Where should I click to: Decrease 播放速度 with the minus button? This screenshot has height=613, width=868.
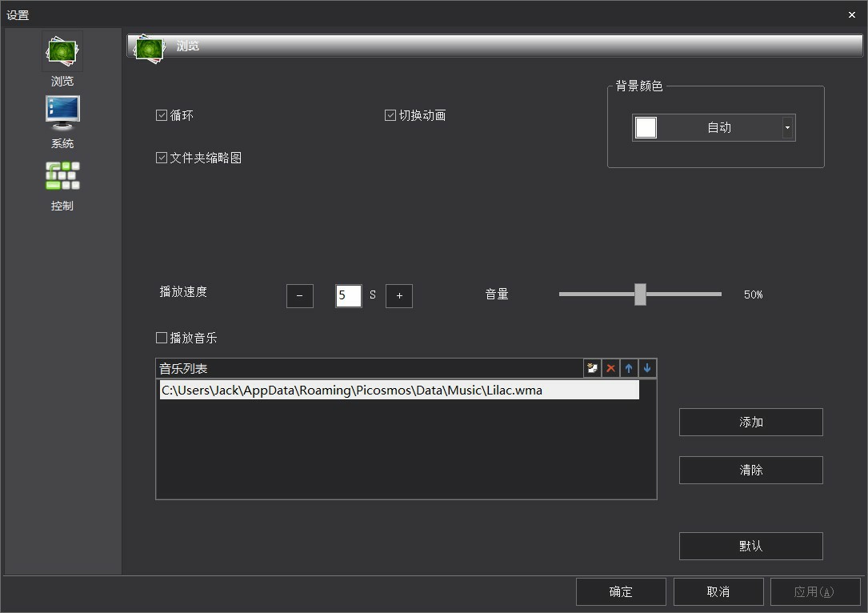[x=300, y=295]
